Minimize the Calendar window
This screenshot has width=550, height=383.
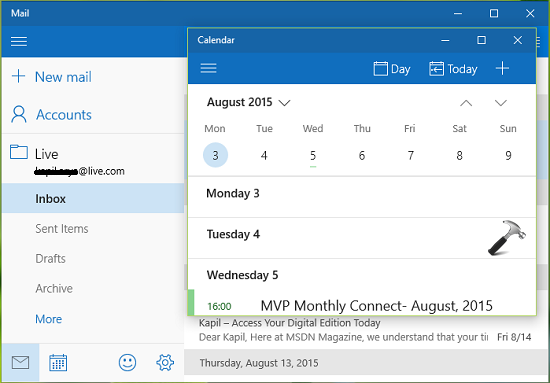445,40
